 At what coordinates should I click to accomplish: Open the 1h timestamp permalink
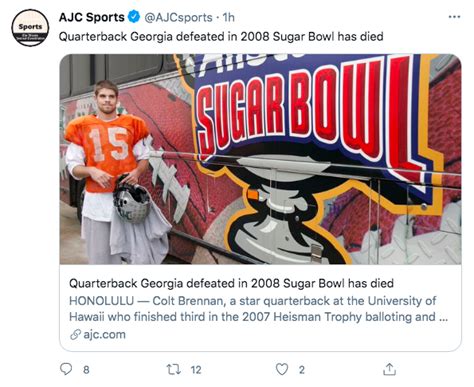[228, 17]
